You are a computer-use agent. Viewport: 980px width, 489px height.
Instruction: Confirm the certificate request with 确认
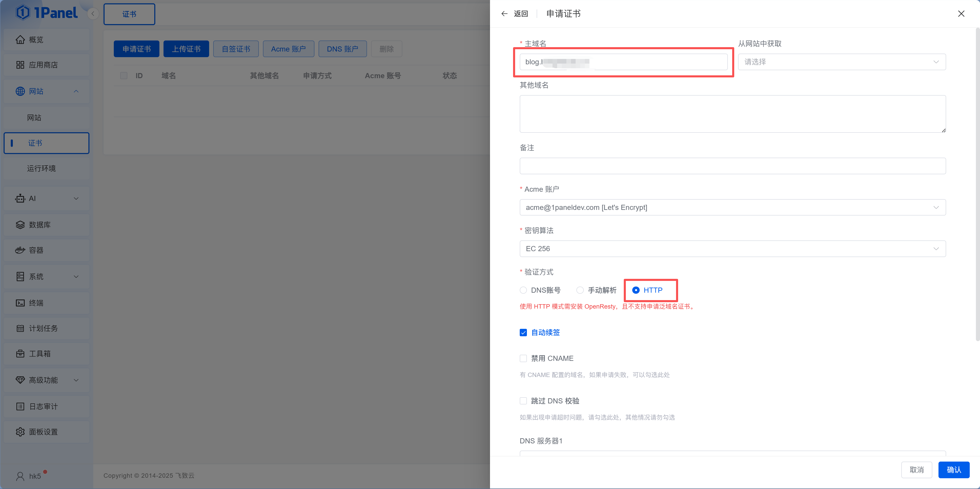point(954,470)
